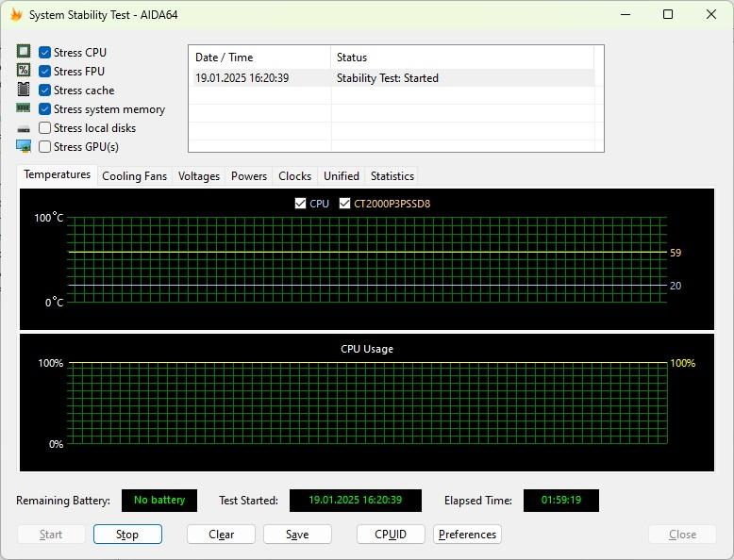This screenshot has height=560, width=734.
Task: Stop the stability test
Action: [x=127, y=535]
